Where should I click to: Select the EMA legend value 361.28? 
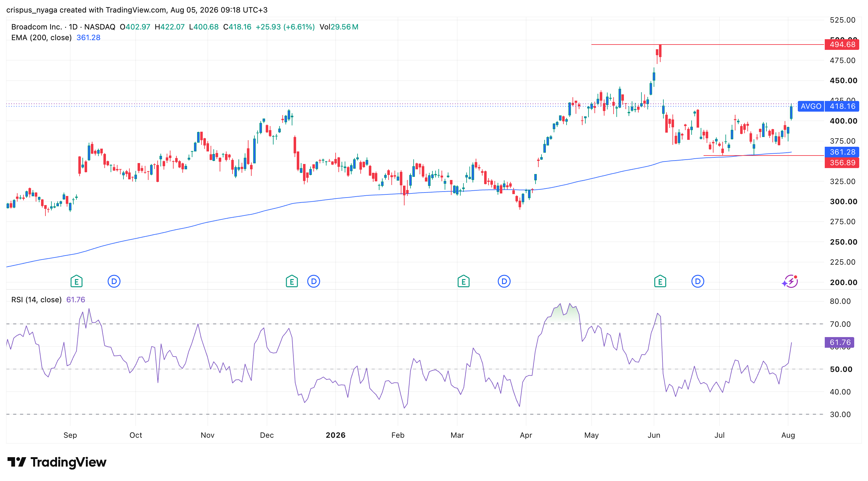(88, 38)
